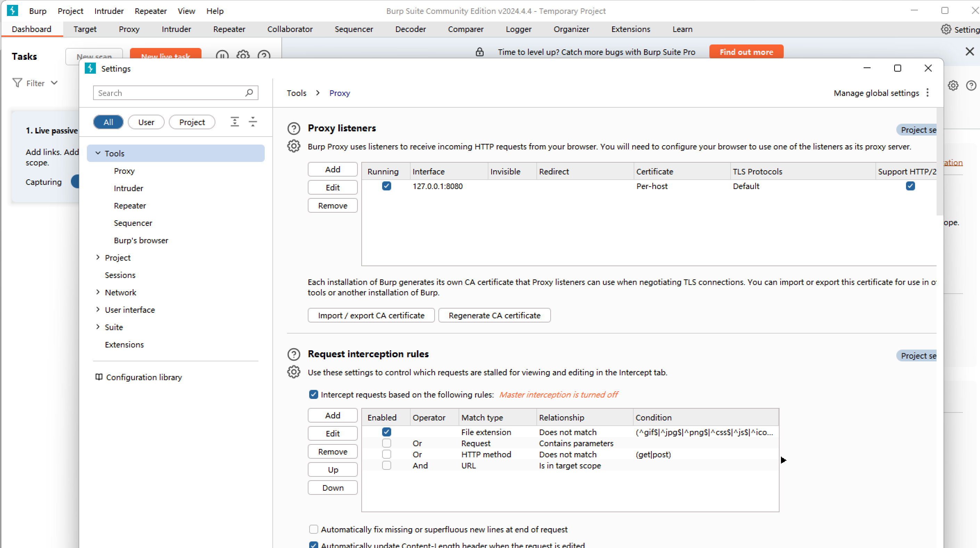Open the Request interception rules gear icon
Image resolution: width=980 pixels, height=548 pixels.
293,372
